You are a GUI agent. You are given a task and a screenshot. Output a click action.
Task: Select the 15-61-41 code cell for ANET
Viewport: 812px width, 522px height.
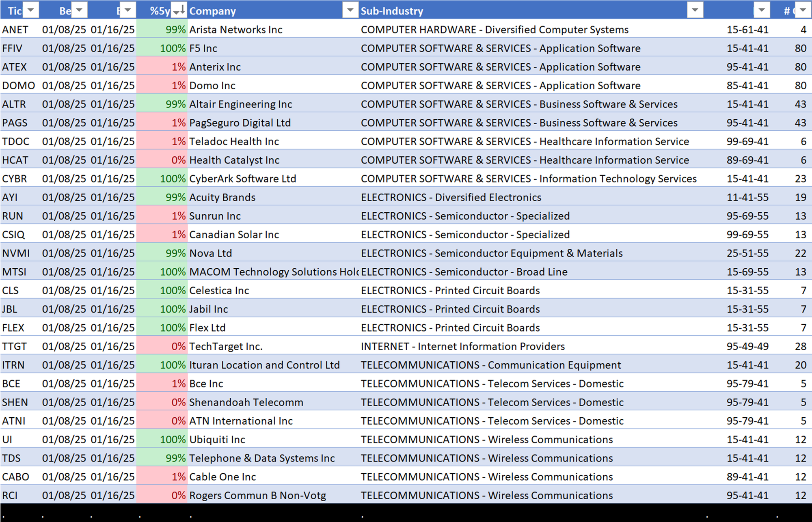click(x=747, y=30)
